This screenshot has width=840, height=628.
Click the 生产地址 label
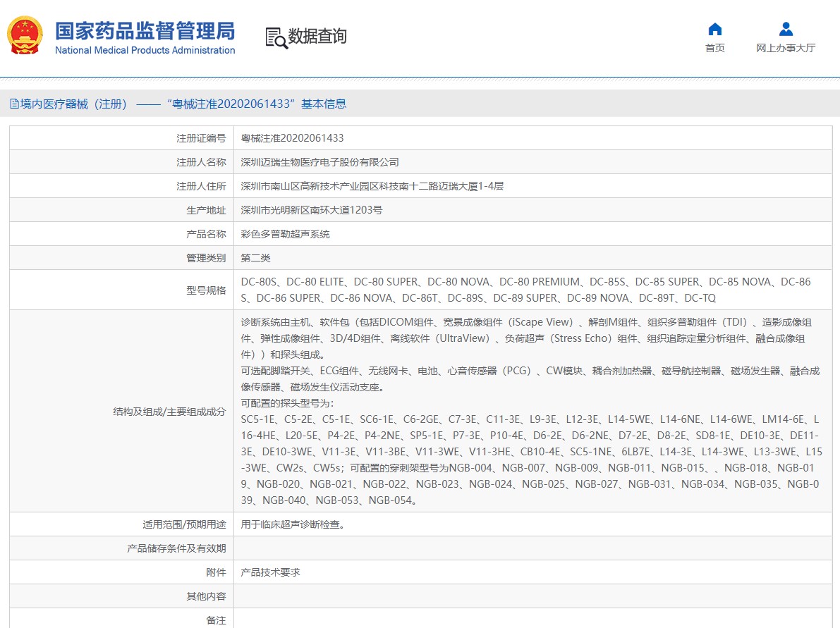[x=206, y=211]
